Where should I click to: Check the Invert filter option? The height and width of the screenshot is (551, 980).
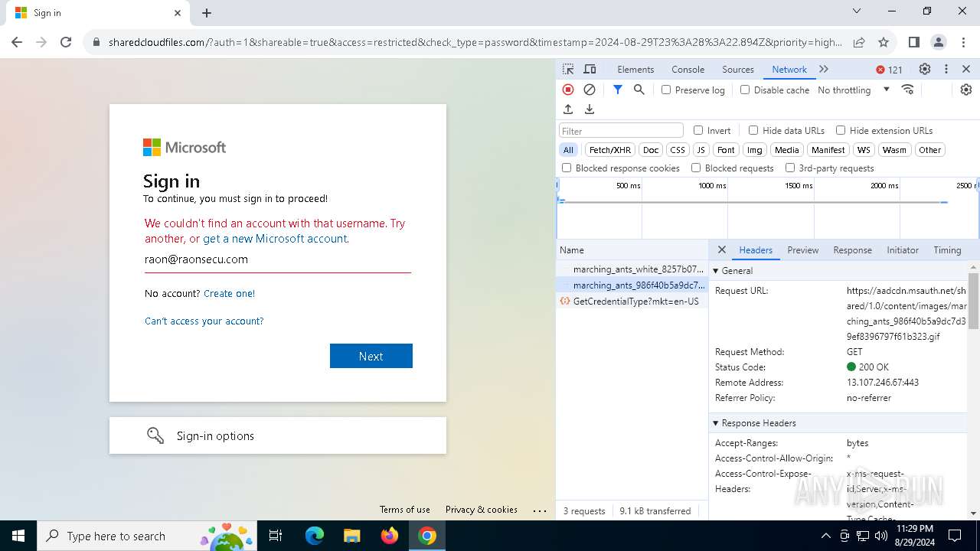tap(698, 130)
